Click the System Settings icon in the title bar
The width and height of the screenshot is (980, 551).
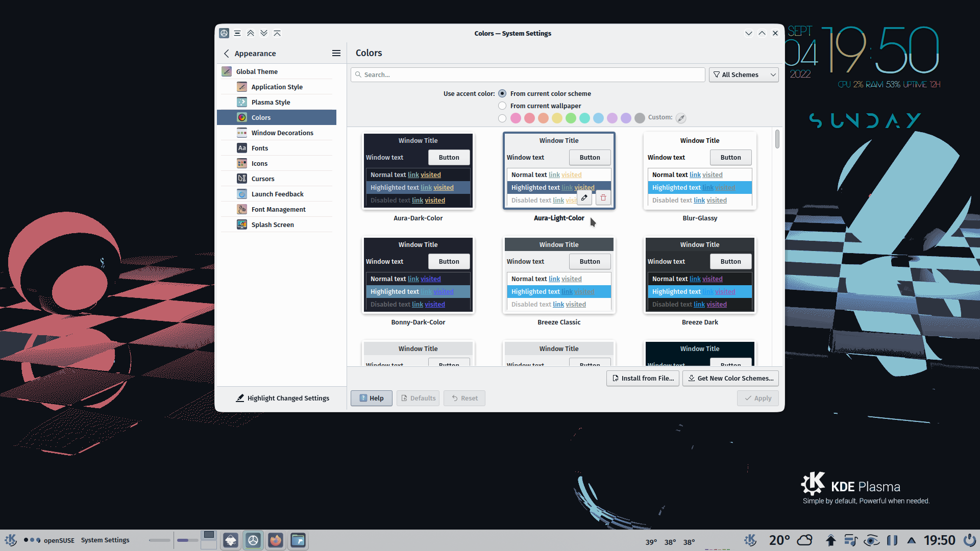tap(224, 33)
